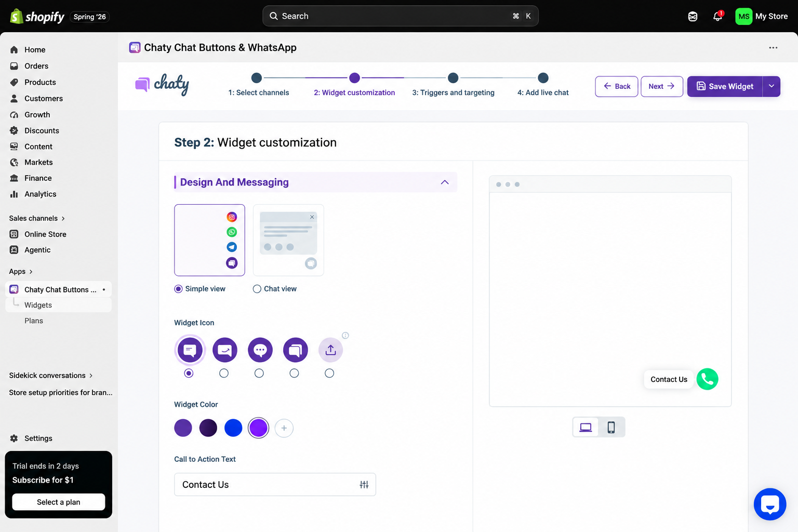Select the Simple view radio button
This screenshot has width=798, height=532.
178,289
